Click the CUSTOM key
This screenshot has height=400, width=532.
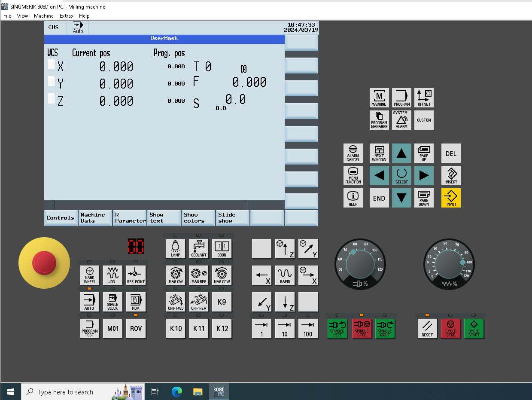click(x=424, y=120)
